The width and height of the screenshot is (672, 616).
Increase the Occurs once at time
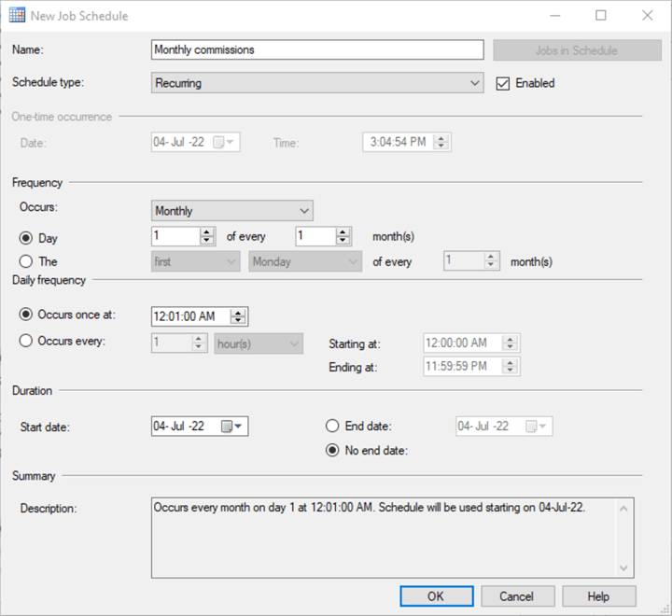click(x=238, y=313)
